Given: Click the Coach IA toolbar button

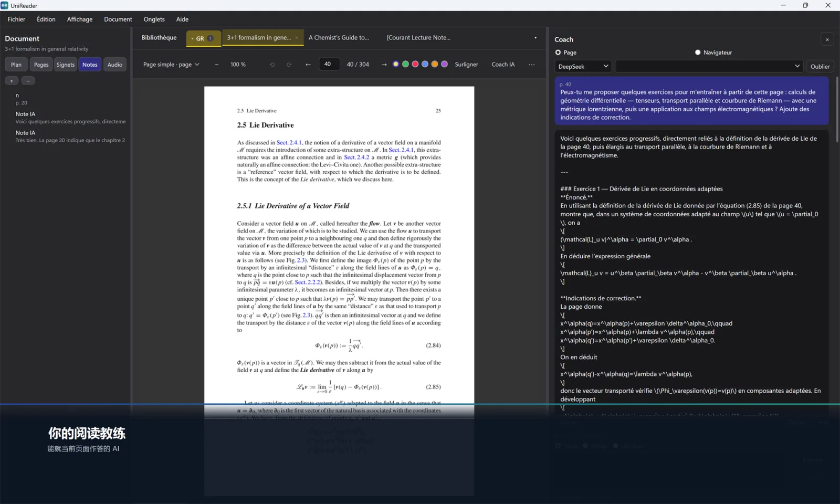Looking at the screenshot, I should 503,65.
